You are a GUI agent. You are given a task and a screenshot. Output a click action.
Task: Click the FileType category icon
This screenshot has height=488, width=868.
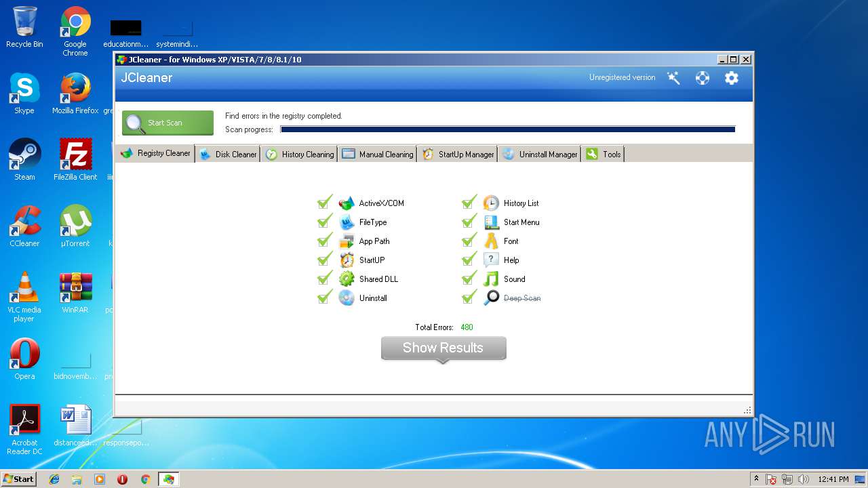(347, 222)
